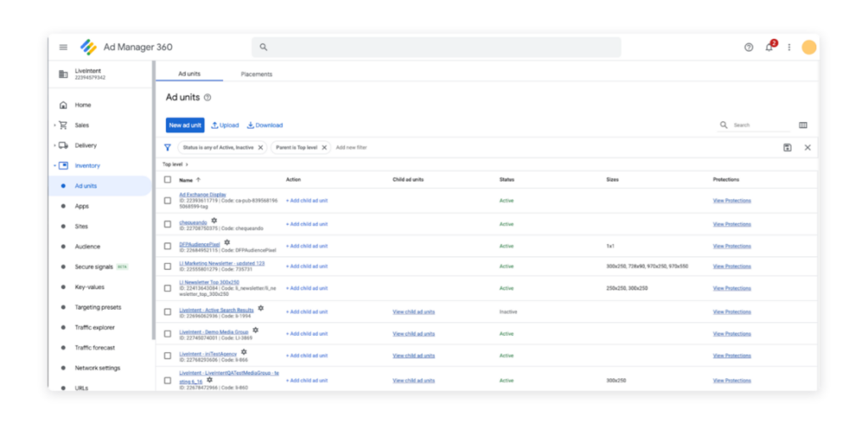Add child ad unit for chequeando

(307, 224)
